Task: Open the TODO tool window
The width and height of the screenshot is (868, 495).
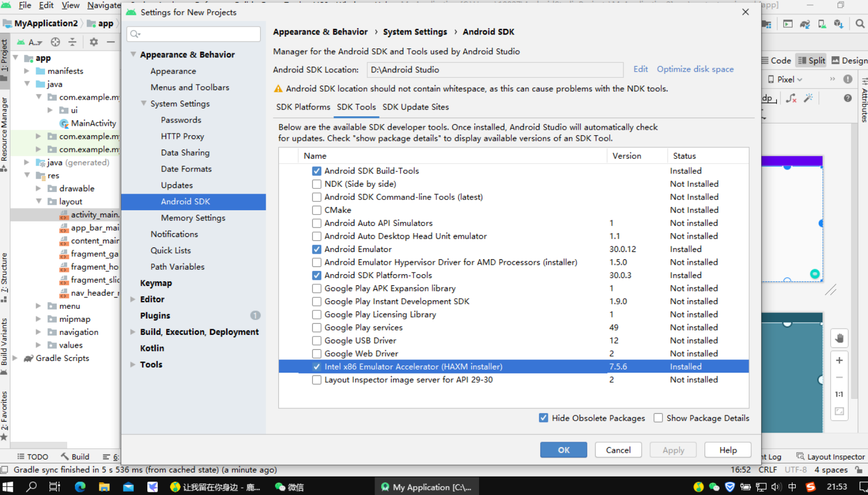Action: tap(33, 457)
